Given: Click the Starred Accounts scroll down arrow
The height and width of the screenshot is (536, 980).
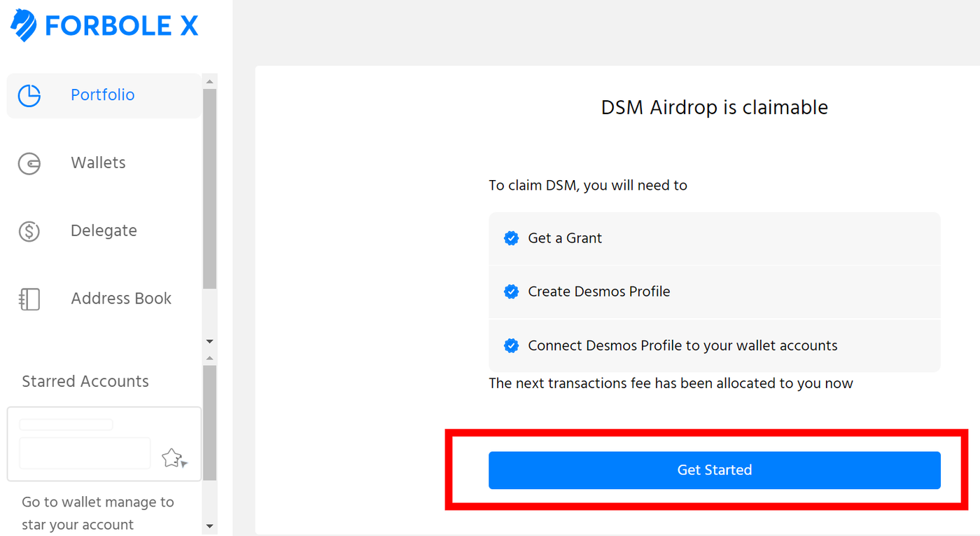Looking at the screenshot, I should [x=209, y=525].
